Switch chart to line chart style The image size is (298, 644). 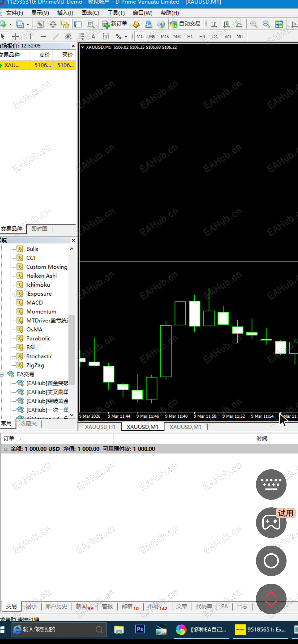click(x=239, y=24)
